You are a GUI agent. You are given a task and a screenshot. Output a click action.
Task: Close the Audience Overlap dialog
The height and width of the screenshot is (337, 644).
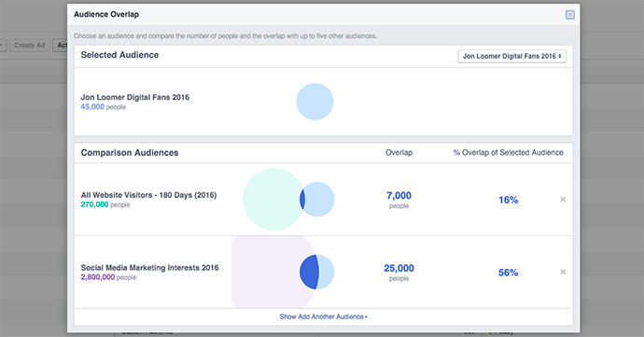click(x=569, y=15)
